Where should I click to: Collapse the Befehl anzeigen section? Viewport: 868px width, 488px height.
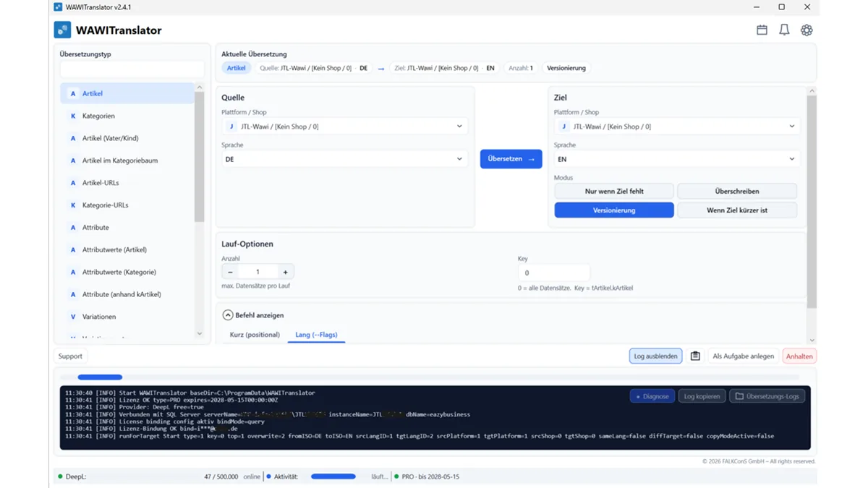click(x=228, y=315)
